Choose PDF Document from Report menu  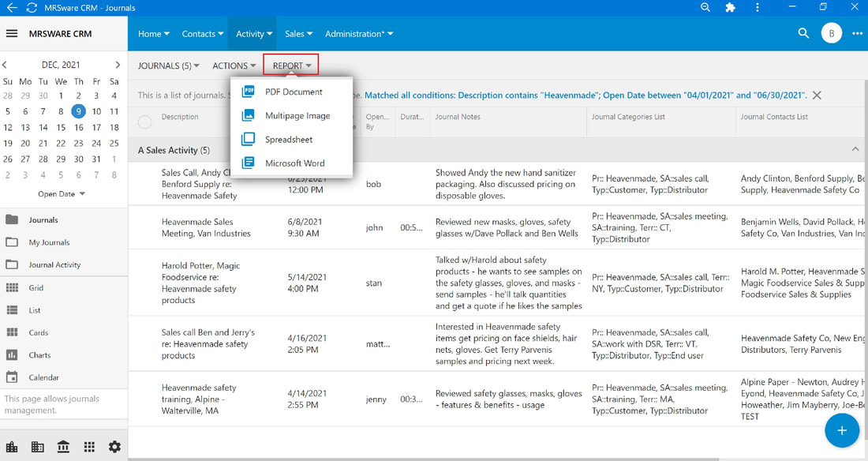coord(292,92)
